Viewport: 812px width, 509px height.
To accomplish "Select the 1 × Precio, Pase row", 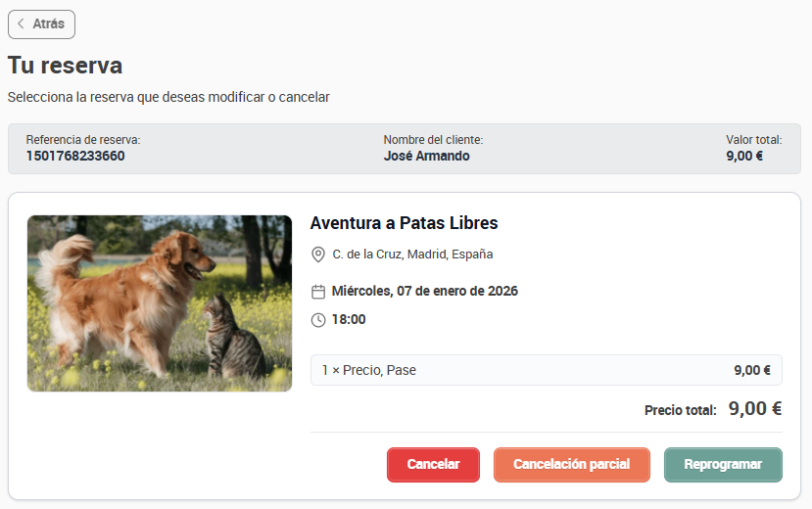I will [x=547, y=370].
